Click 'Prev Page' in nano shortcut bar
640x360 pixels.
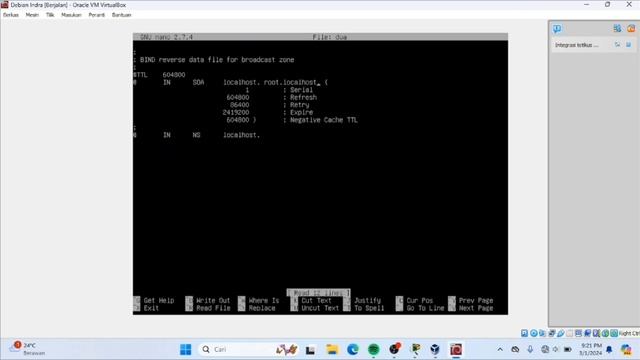tap(476, 300)
